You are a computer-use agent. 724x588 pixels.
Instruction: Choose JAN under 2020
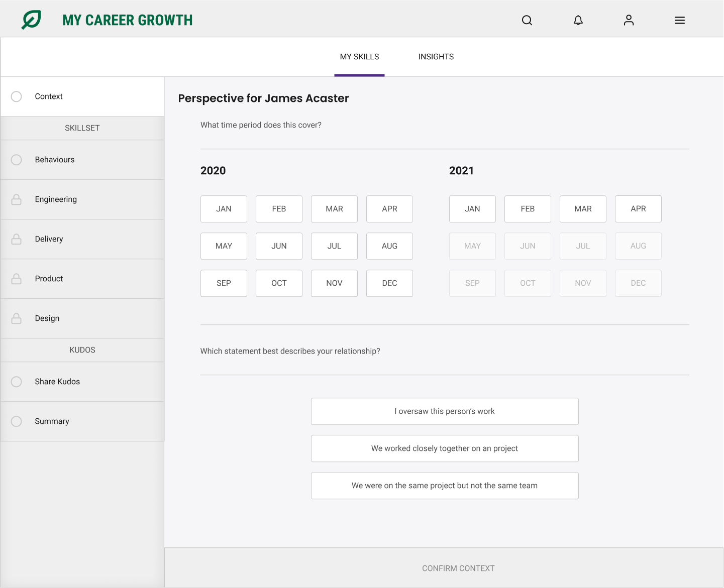pos(224,209)
